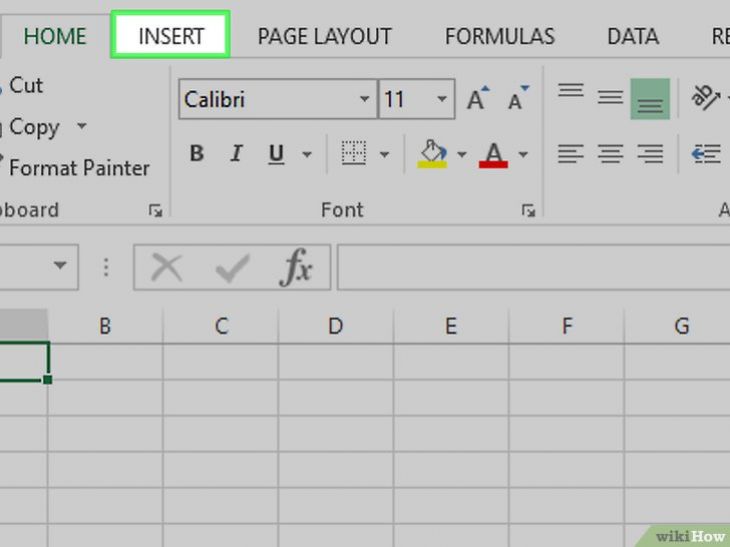Click Decrease Indent icon
Viewport: 730px width, 547px height.
point(706,154)
